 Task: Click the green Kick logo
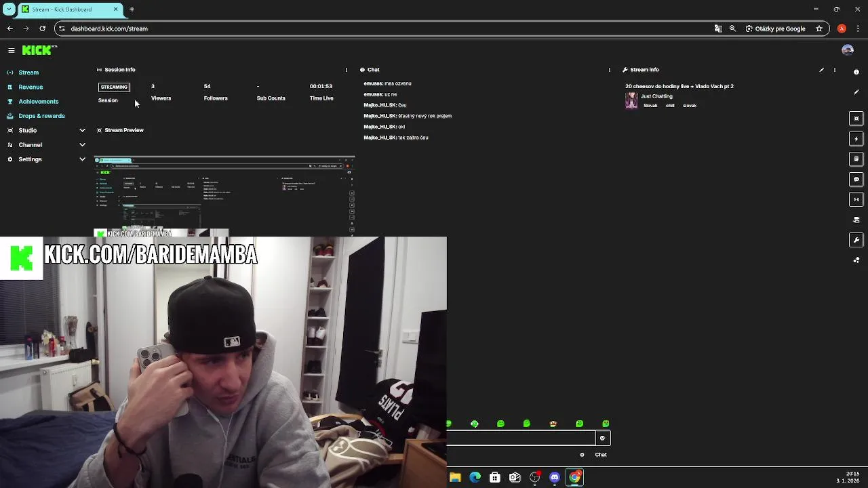39,50
